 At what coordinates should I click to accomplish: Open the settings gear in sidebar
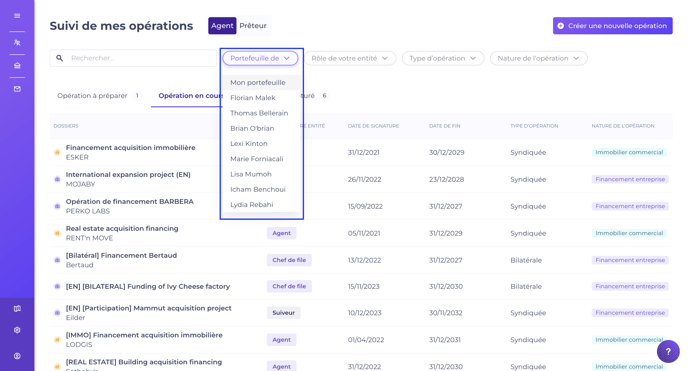point(17,330)
